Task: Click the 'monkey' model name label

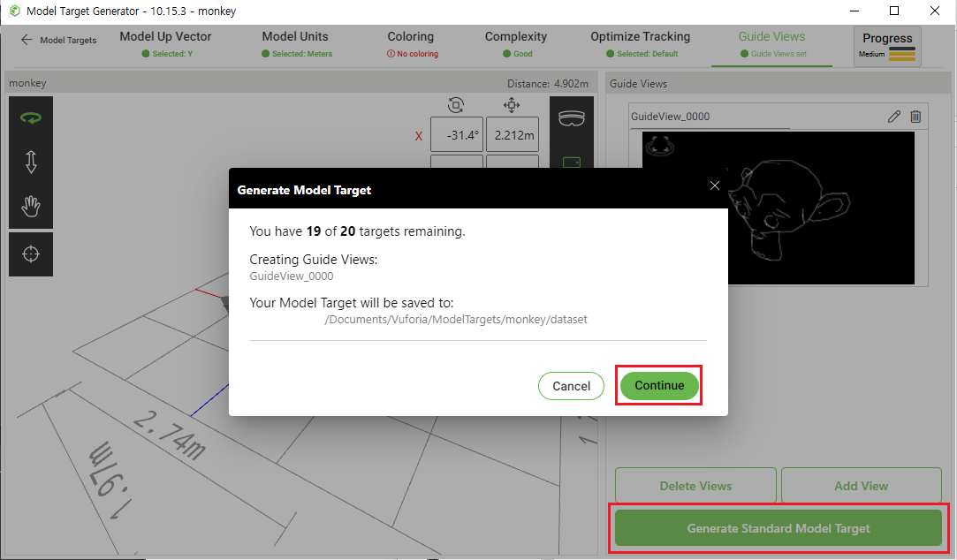Action: [27, 83]
